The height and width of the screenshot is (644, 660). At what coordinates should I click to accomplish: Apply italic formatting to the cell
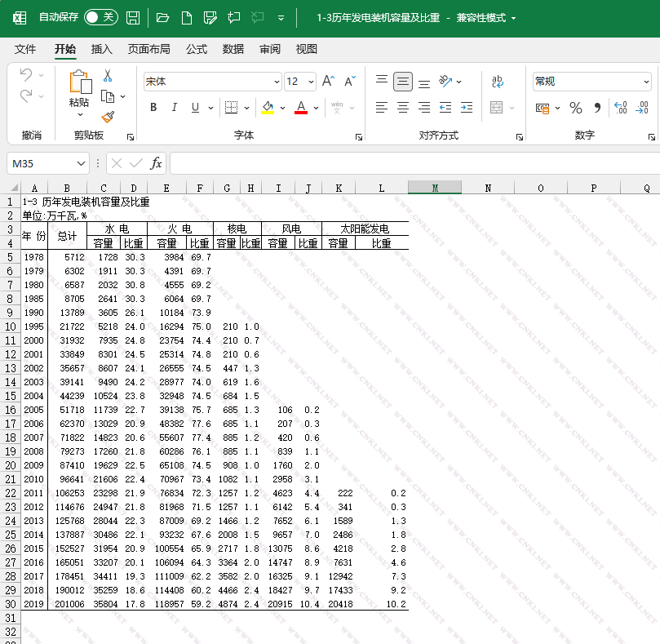point(175,108)
